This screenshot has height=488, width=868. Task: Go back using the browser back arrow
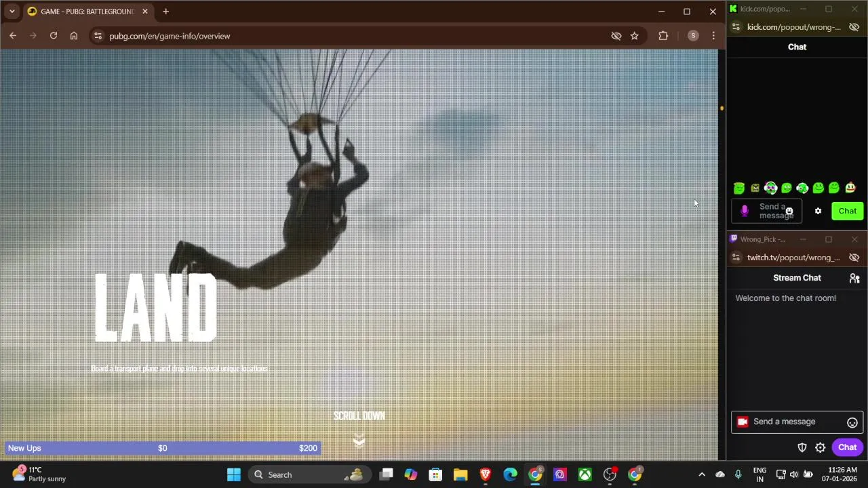(x=13, y=36)
